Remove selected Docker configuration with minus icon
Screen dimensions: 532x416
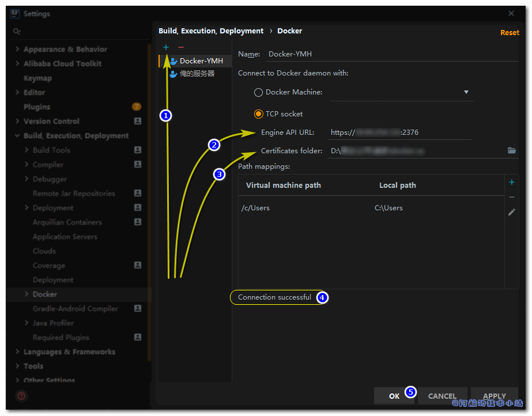(181, 47)
